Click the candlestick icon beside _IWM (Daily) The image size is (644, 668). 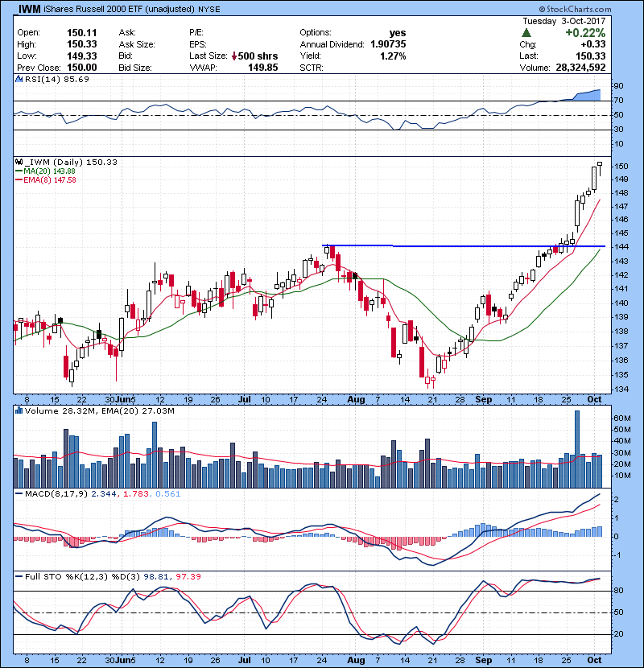[19, 162]
